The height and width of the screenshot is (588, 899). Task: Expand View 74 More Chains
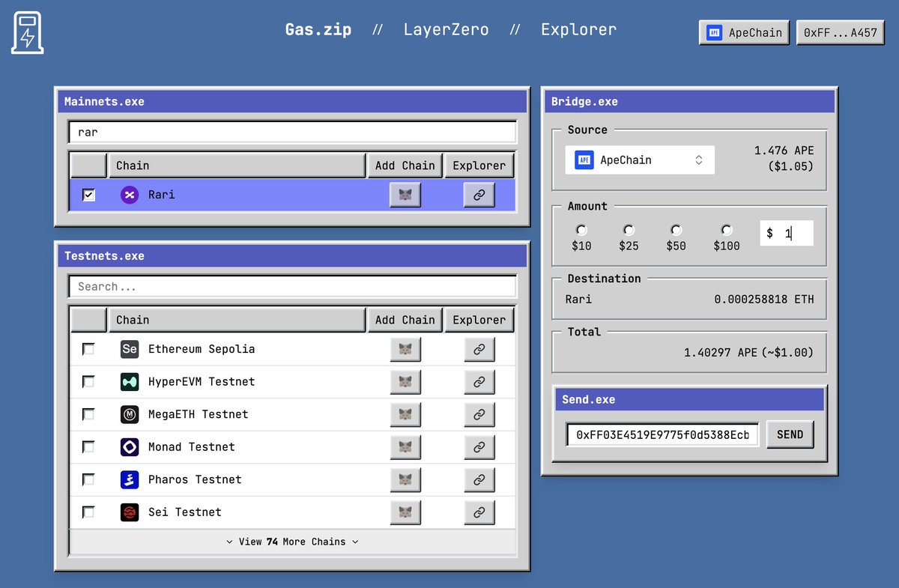(292, 542)
